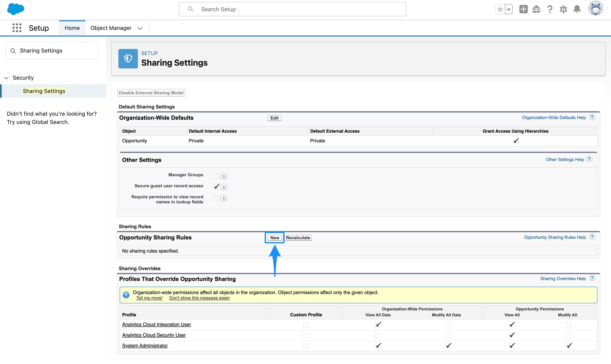Enable the Manager Groups checkbox
The width and height of the screenshot is (611, 364).
point(215,176)
